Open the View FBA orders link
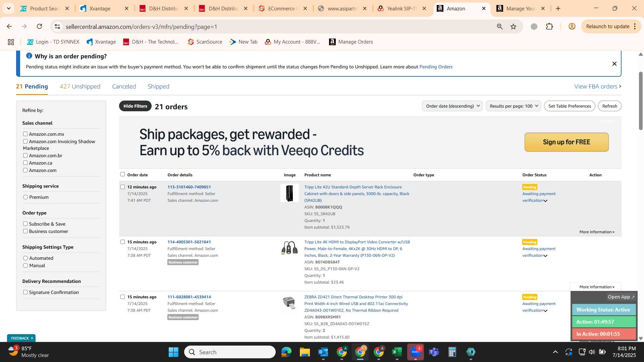The height and width of the screenshot is (362, 644). tap(598, 86)
